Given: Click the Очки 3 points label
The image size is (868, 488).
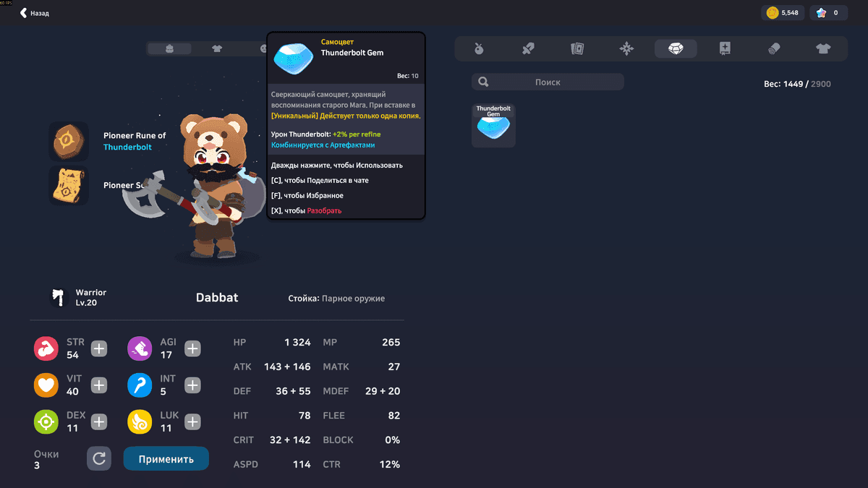Looking at the screenshot, I should (x=46, y=459).
